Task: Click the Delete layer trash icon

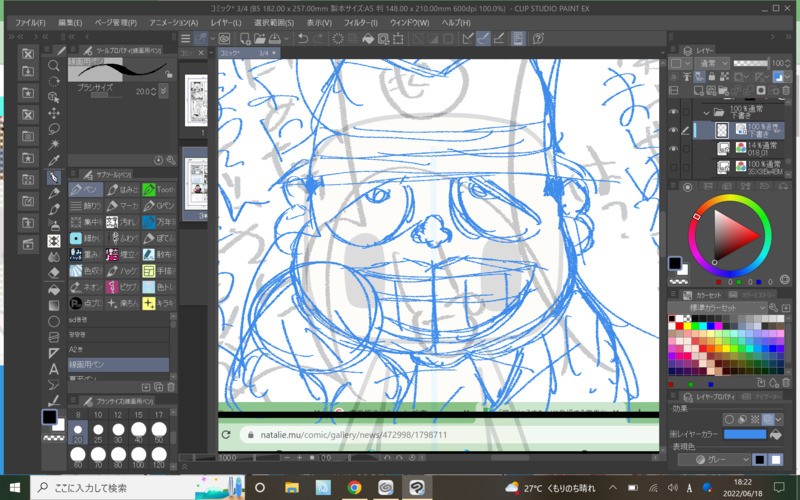Action: click(x=786, y=91)
